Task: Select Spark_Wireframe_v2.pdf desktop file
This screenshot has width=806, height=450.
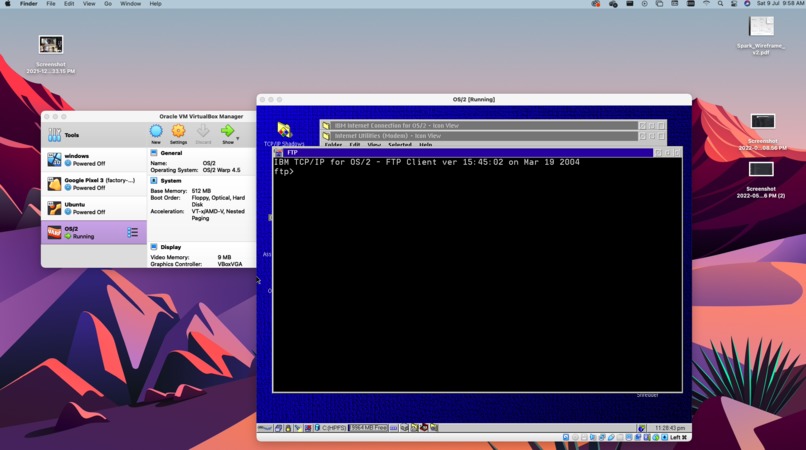Action: (x=761, y=35)
